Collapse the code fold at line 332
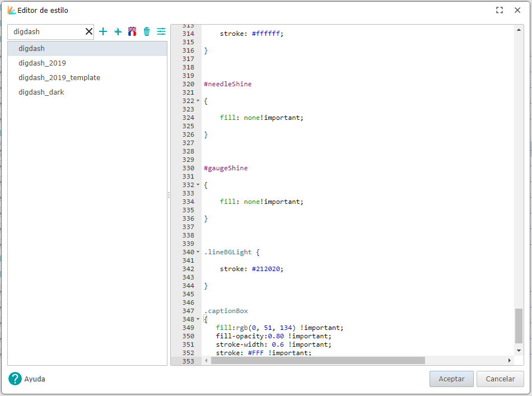This screenshot has width=532, height=396. 198,185
